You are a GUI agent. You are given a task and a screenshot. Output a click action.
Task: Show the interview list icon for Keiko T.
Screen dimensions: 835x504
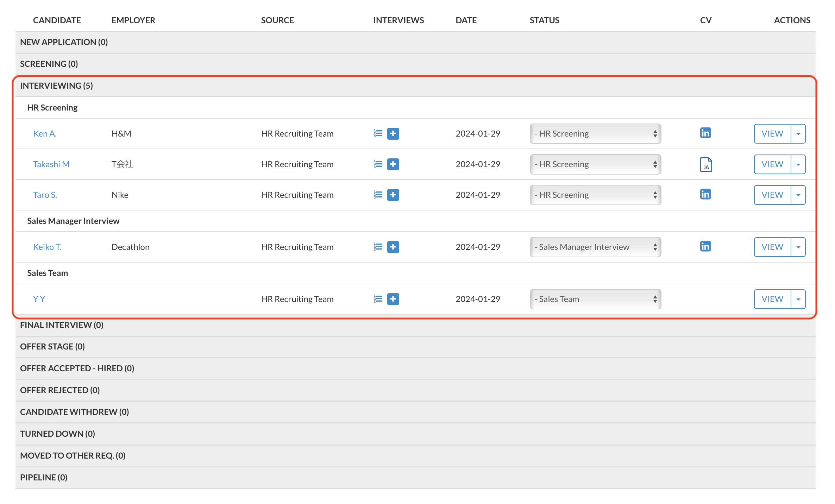378,247
